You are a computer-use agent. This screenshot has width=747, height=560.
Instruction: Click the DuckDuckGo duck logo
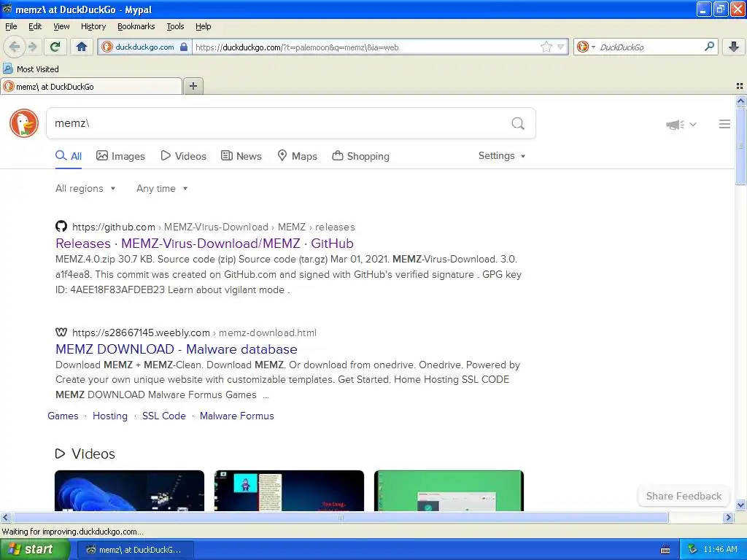pyautogui.click(x=24, y=122)
